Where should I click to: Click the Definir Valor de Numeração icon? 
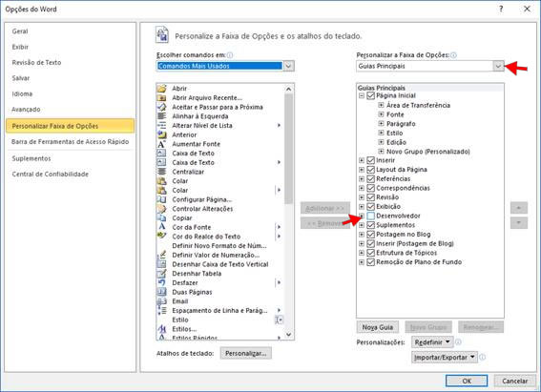(161, 255)
